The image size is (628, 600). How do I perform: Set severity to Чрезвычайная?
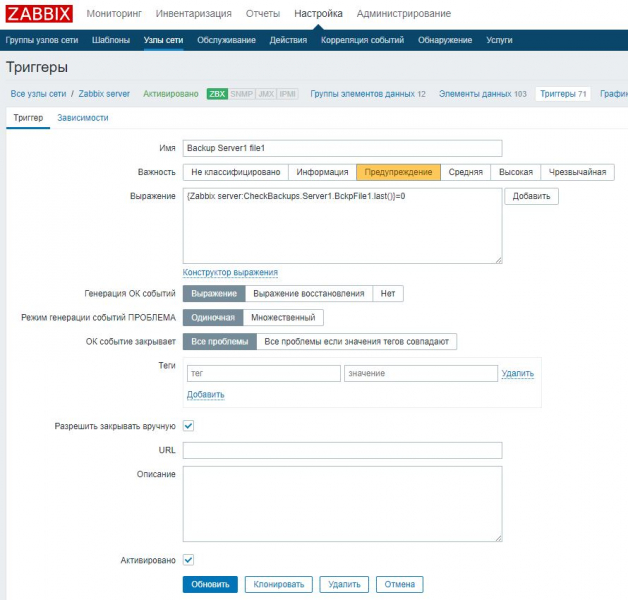point(578,172)
